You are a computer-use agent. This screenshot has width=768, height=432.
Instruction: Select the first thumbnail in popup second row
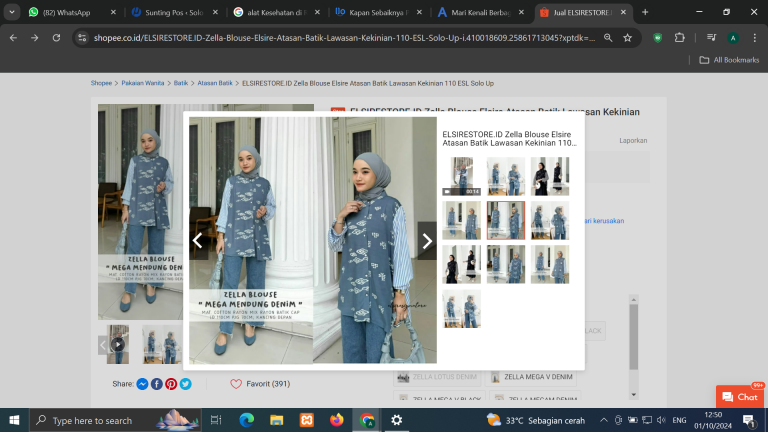pyautogui.click(x=461, y=220)
